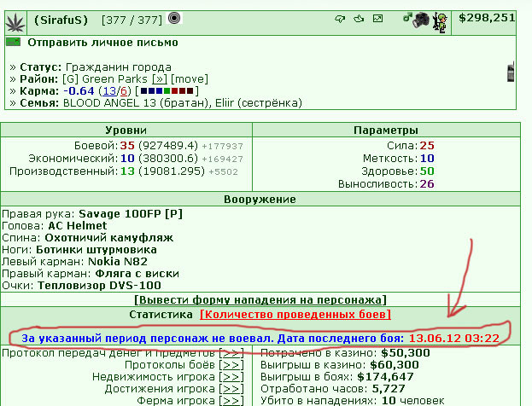This screenshot has height=406, width=532.
Task: Click casino spent amount $50,300
Action: pyautogui.click(x=405, y=353)
